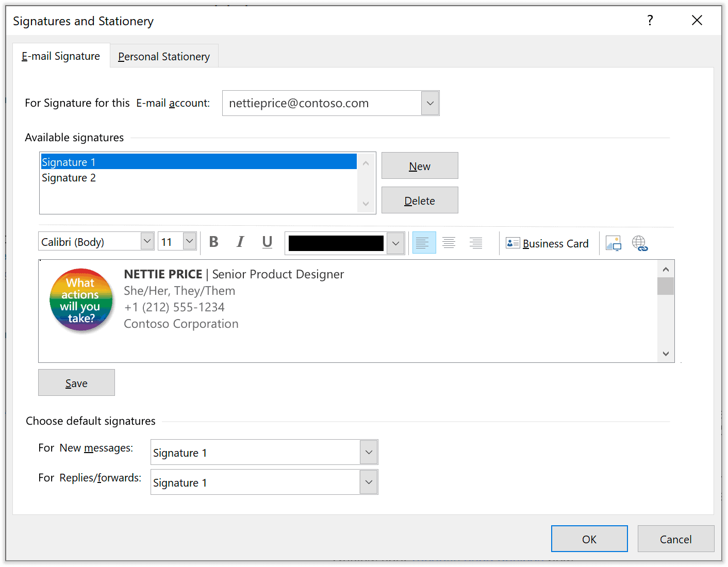Select Signature 1 in the list
The width and height of the screenshot is (728, 567).
(x=198, y=162)
